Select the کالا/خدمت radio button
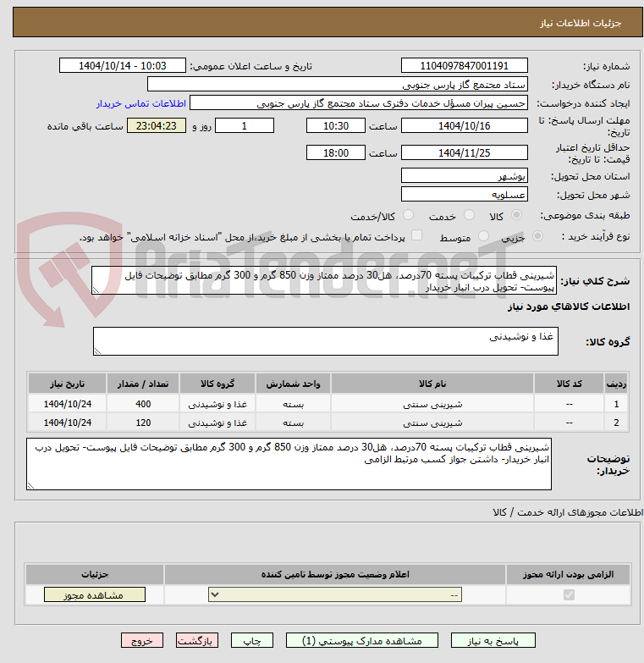 [408, 215]
